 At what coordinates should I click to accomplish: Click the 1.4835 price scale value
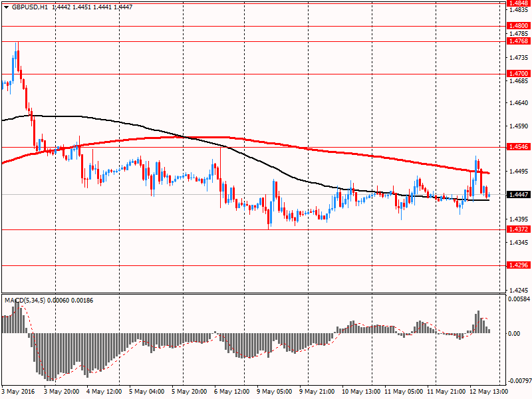tap(519, 10)
